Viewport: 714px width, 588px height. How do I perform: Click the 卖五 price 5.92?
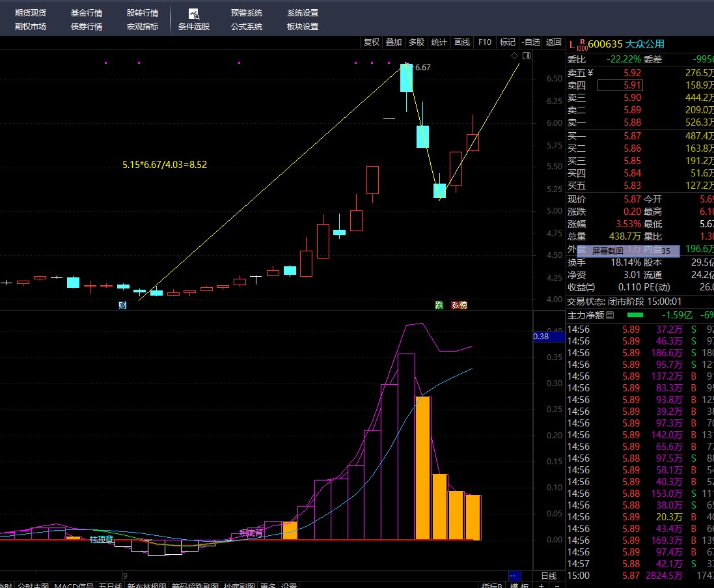(x=633, y=73)
